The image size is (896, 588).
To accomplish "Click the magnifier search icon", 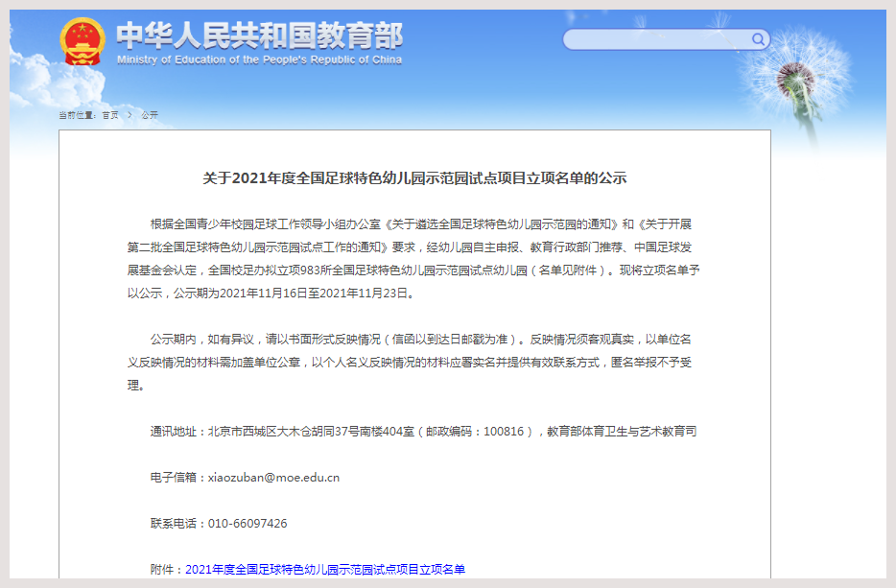I will (x=758, y=39).
